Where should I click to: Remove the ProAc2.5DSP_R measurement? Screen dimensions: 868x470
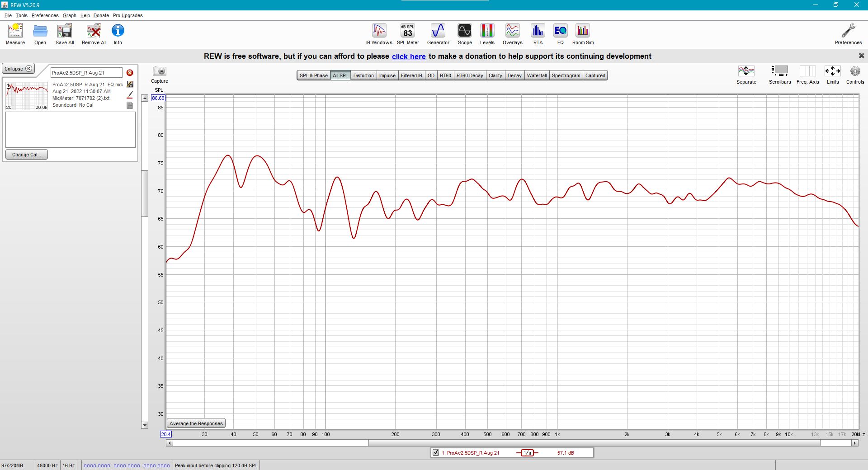click(130, 73)
